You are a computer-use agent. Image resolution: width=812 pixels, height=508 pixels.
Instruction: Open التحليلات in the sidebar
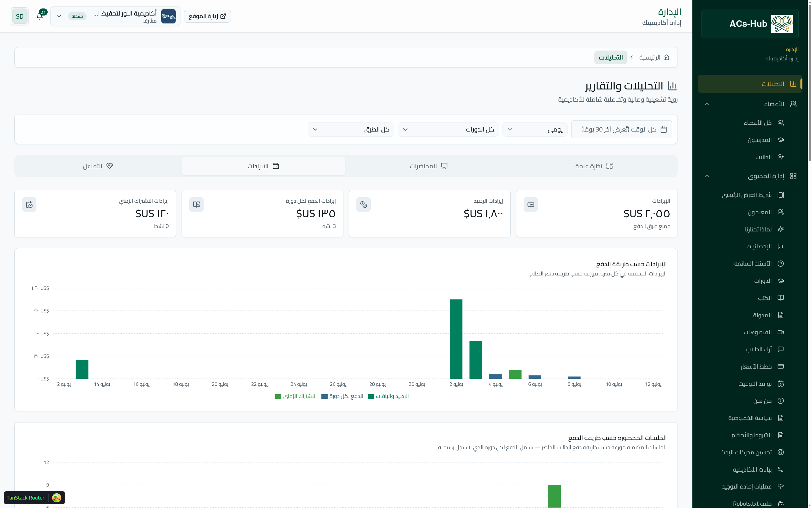tap(750, 84)
